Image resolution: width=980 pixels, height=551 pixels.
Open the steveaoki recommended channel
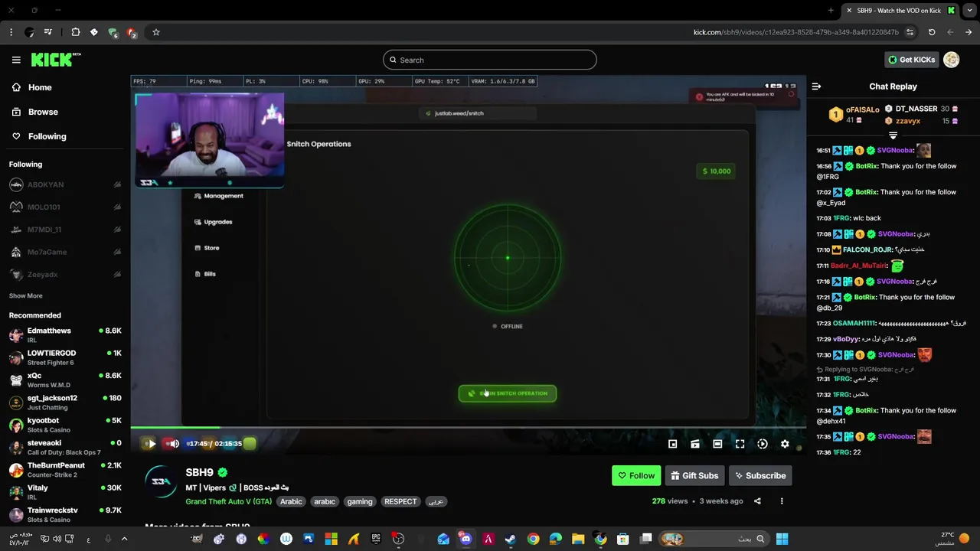coord(65,448)
